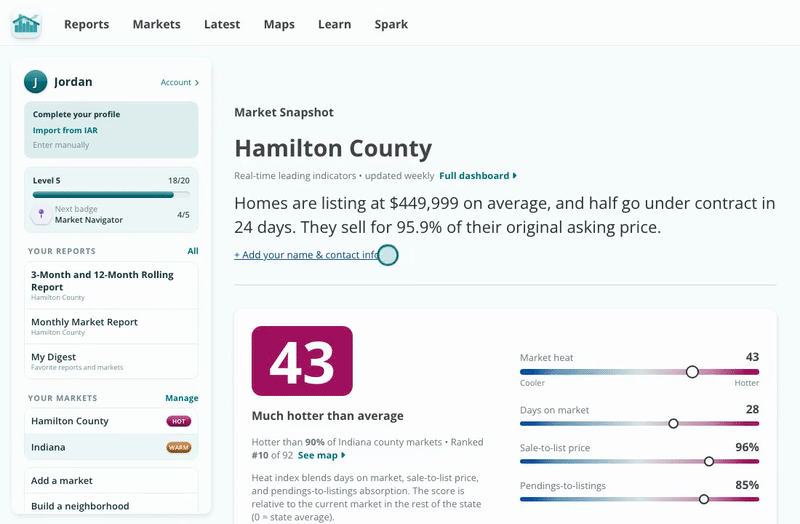The width and height of the screenshot is (800, 524).
Task: Select Enter manually profile option
Action: pyautogui.click(x=61, y=145)
